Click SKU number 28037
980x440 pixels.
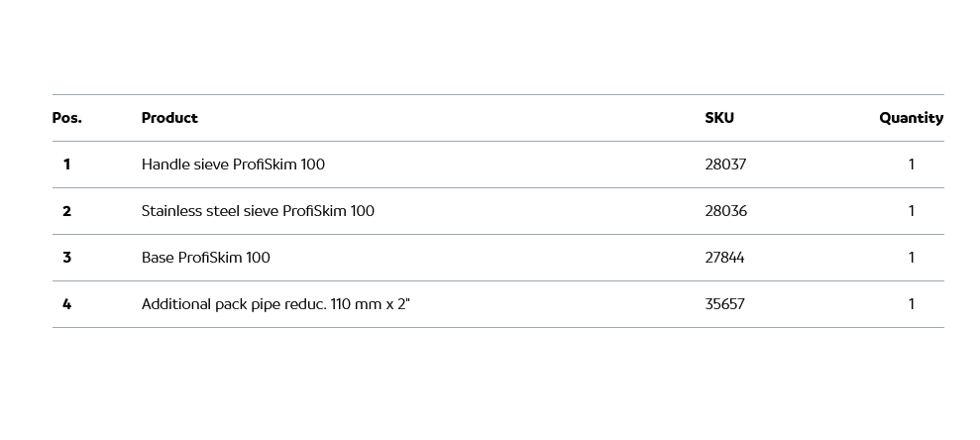pos(725,165)
